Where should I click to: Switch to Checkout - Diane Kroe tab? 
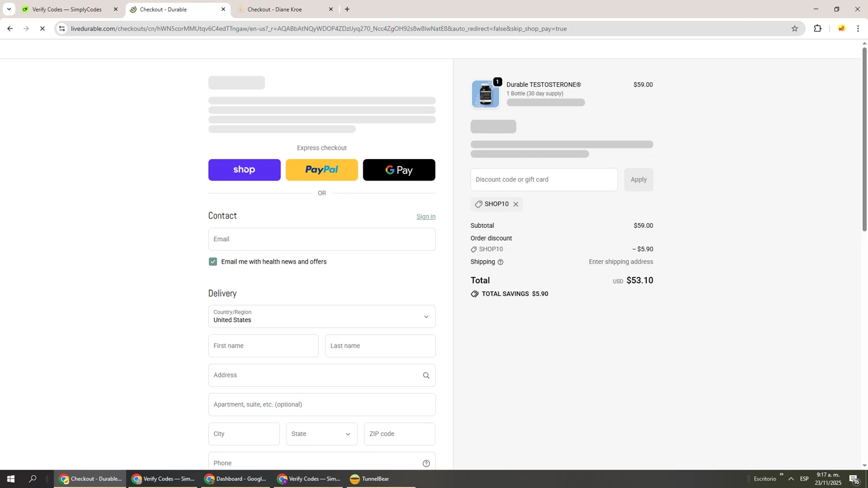275,9
